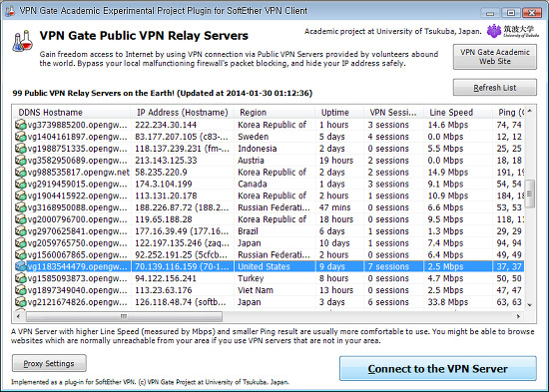Screen dimensions: 549x392
Task: Click vertical scrollbar up arrow
Action: pyautogui.click(x=530, y=111)
